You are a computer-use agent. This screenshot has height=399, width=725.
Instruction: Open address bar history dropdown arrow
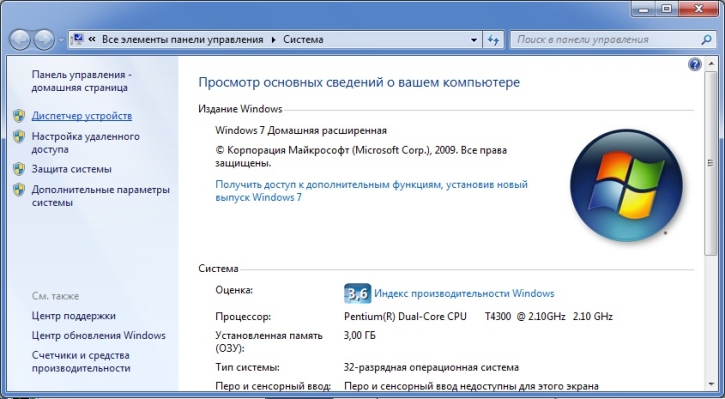(473, 40)
